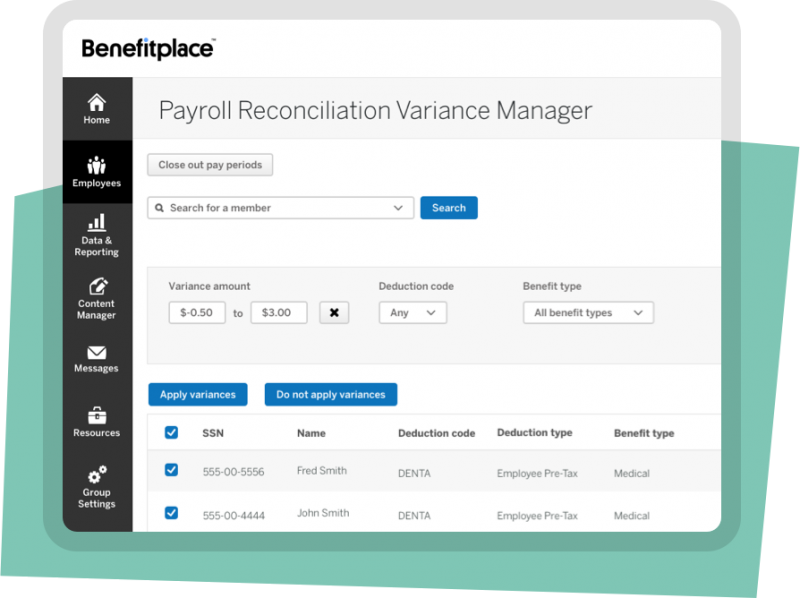Click the John Smith name cell
Image resolution: width=800 pixels, height=598 pixels.
pos(323,513)
